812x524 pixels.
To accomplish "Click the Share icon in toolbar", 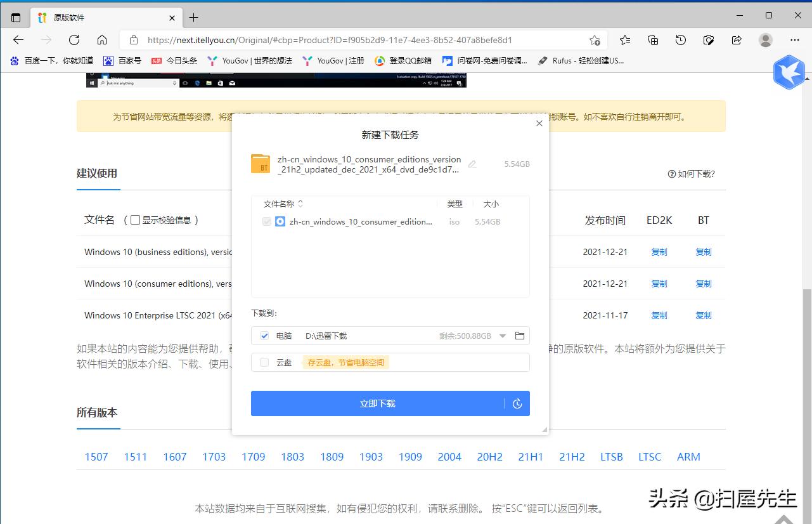I will point(737,40).
